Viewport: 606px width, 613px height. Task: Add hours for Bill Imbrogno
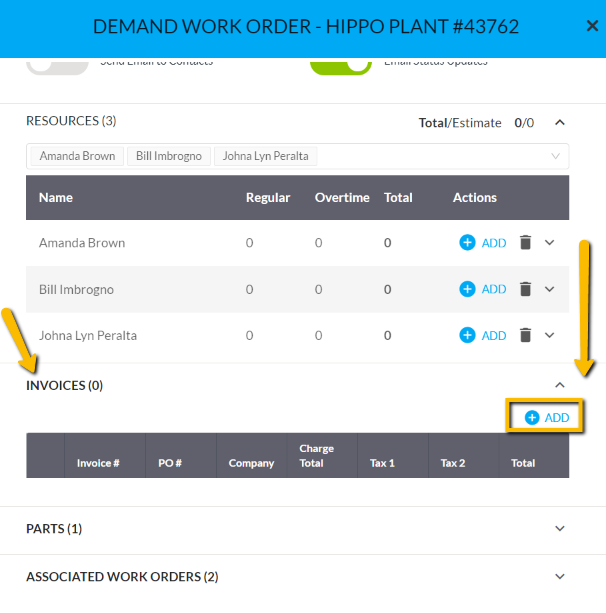tap(483, 289)
